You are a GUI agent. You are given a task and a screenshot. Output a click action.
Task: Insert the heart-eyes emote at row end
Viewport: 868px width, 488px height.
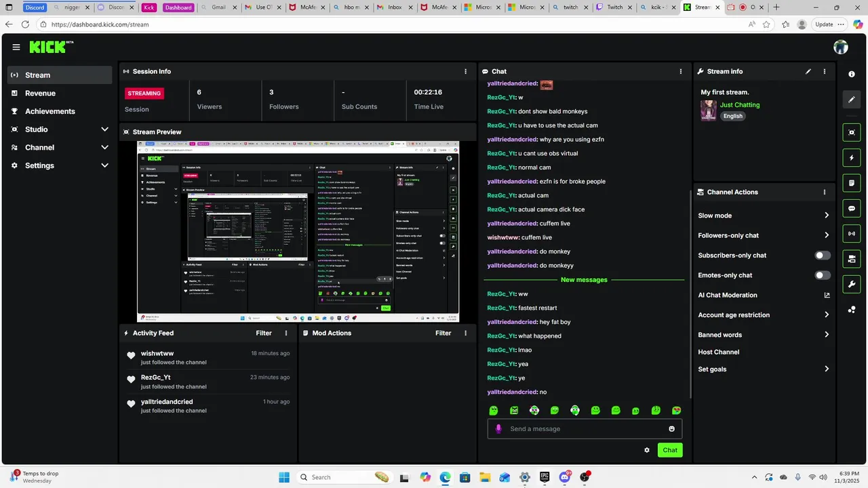point(676,410)
